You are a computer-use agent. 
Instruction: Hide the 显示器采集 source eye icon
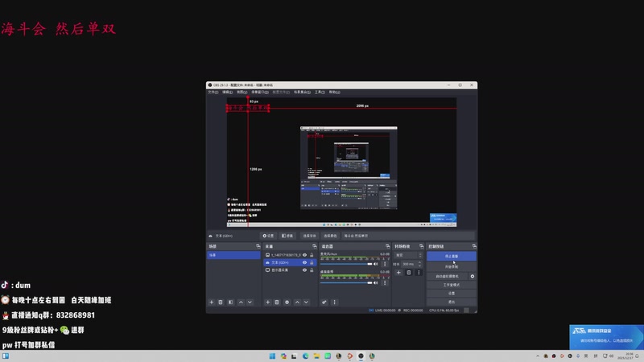[x=304, y=271]
